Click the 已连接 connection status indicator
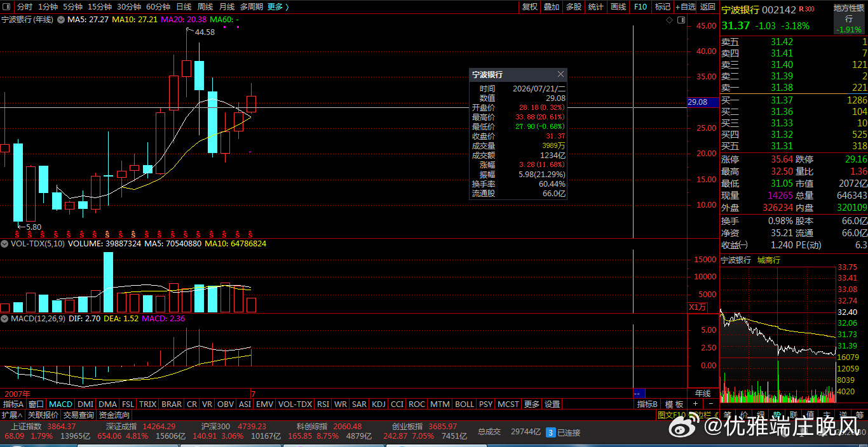The height and width of the screenshot is (447, 868). [564, 432]
